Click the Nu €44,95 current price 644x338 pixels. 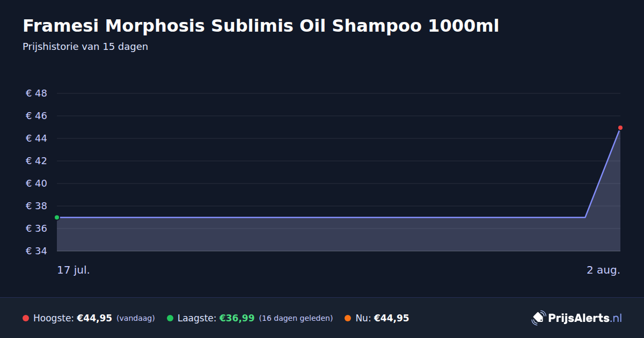point(391,318)
